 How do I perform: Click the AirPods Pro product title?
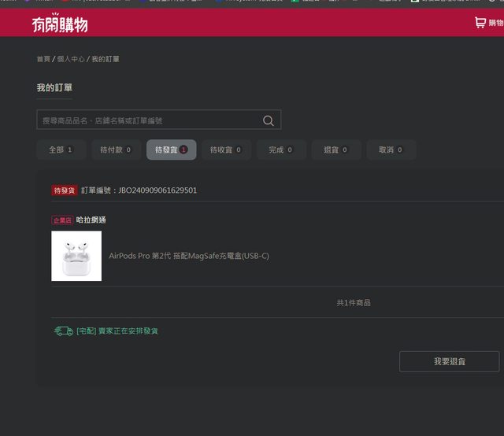[x=189, y=256]
